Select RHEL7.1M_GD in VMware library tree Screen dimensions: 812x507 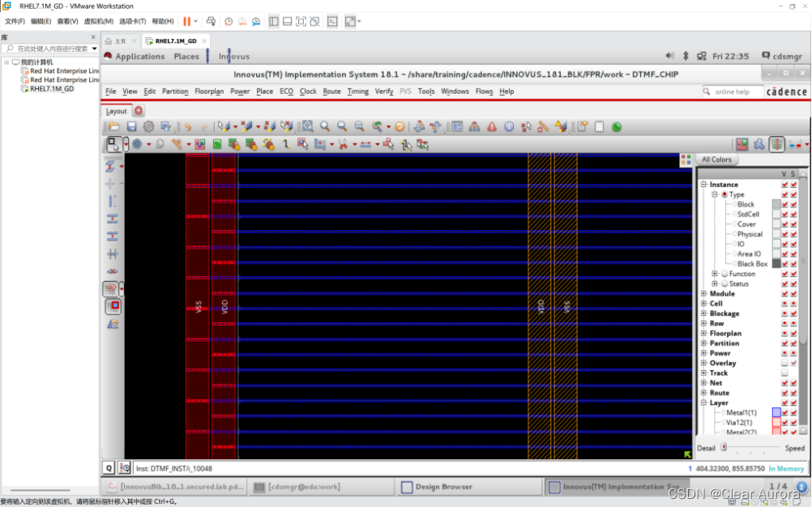coord(52,88)
